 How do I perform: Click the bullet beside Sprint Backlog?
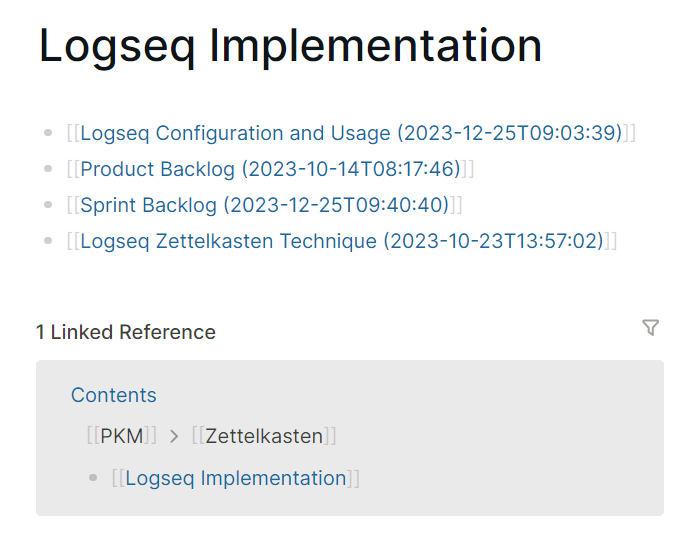pyautogui.click(x=48, y=205)
